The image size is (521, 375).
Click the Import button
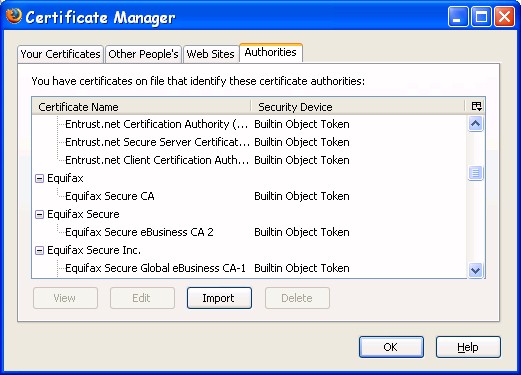click(219, 298)
